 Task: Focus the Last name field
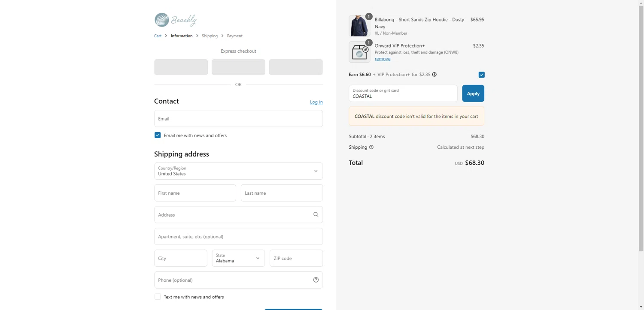[x=282, y=193]
